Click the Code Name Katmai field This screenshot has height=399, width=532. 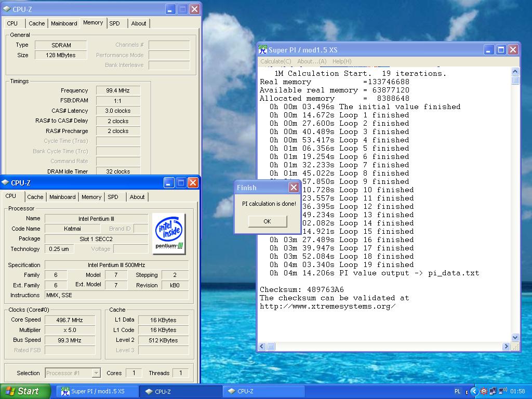(x=73, y=229)
